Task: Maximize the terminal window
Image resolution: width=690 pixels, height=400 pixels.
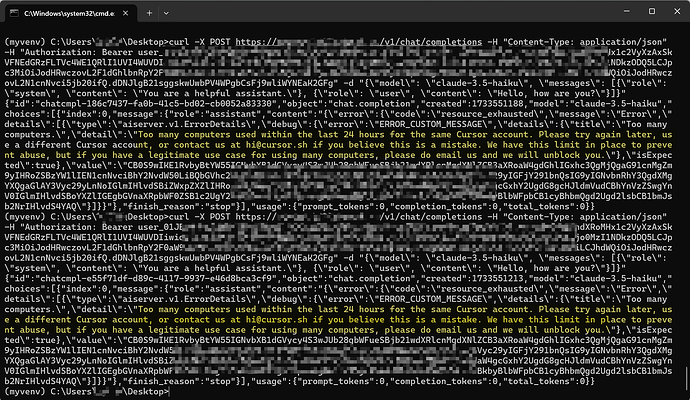Action: [x=652, y=11]
